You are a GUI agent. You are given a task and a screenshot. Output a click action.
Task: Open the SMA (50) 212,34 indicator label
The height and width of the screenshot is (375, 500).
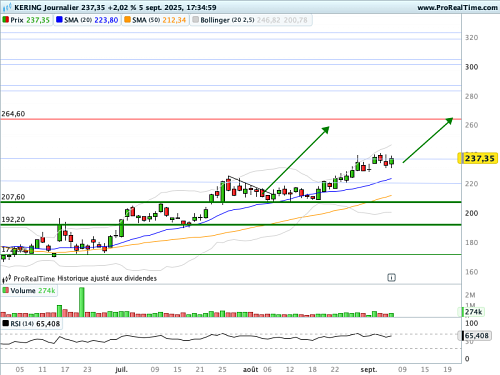[x=155, y=20]
